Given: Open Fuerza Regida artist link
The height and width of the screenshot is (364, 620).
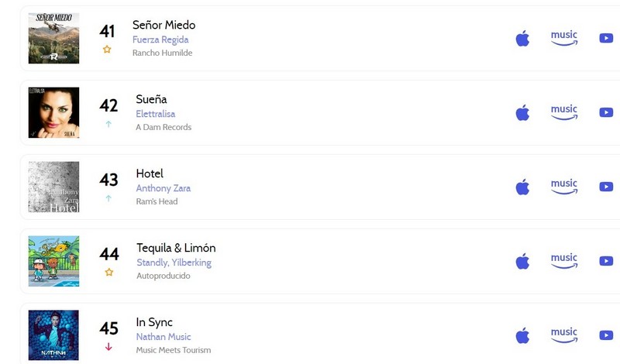Looking at the screenshot, I should pos(160,39).
